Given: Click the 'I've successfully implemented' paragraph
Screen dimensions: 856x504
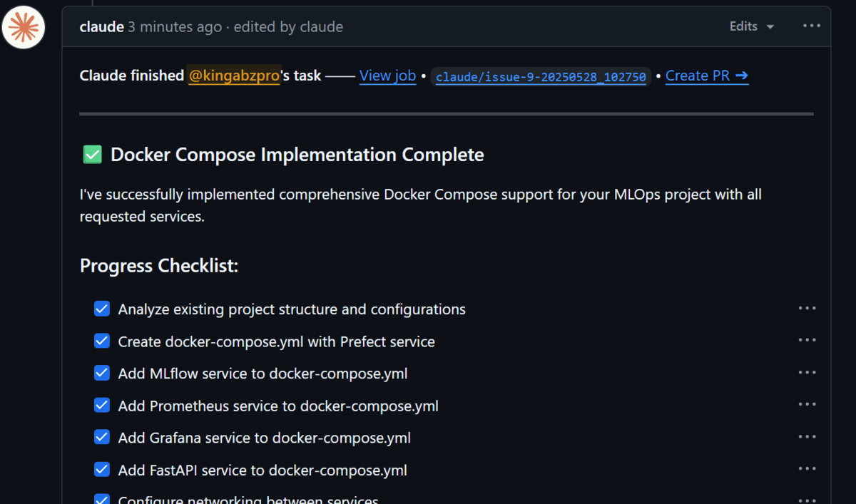Looking at the screenshot, I should coord(421,205).
